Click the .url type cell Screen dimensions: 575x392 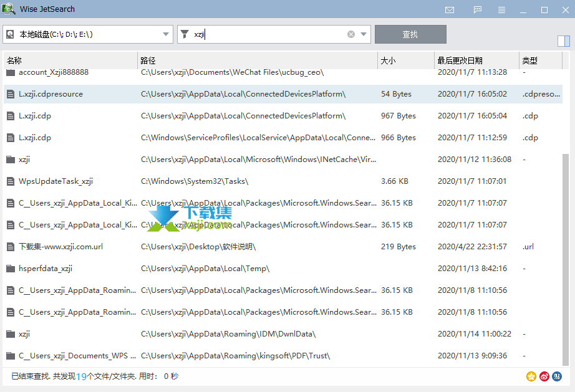528,247
